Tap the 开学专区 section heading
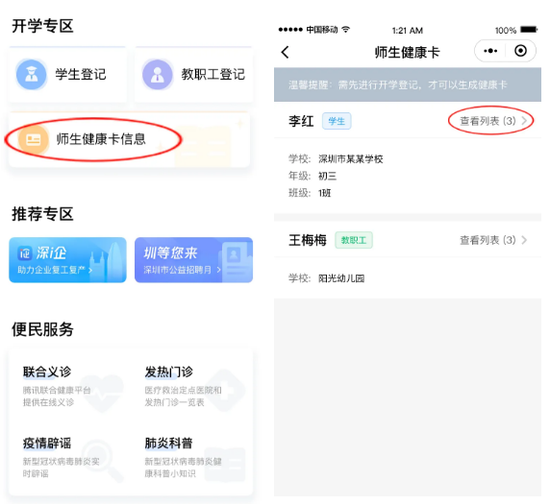 pos(42,26)
